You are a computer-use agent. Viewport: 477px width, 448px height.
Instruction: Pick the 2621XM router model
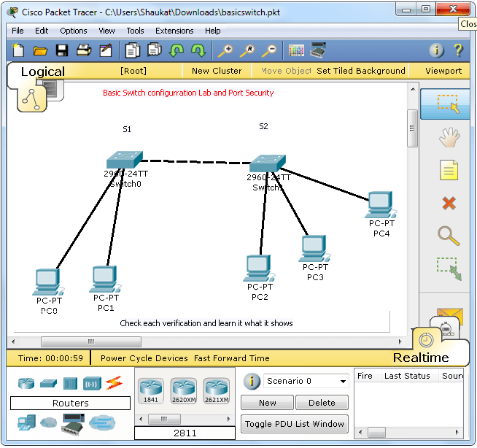click(217, 391)
